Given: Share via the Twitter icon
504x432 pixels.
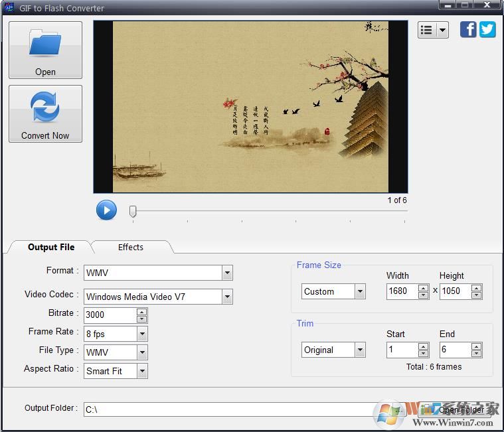Looking at the screenshot, I should (487, 30).
